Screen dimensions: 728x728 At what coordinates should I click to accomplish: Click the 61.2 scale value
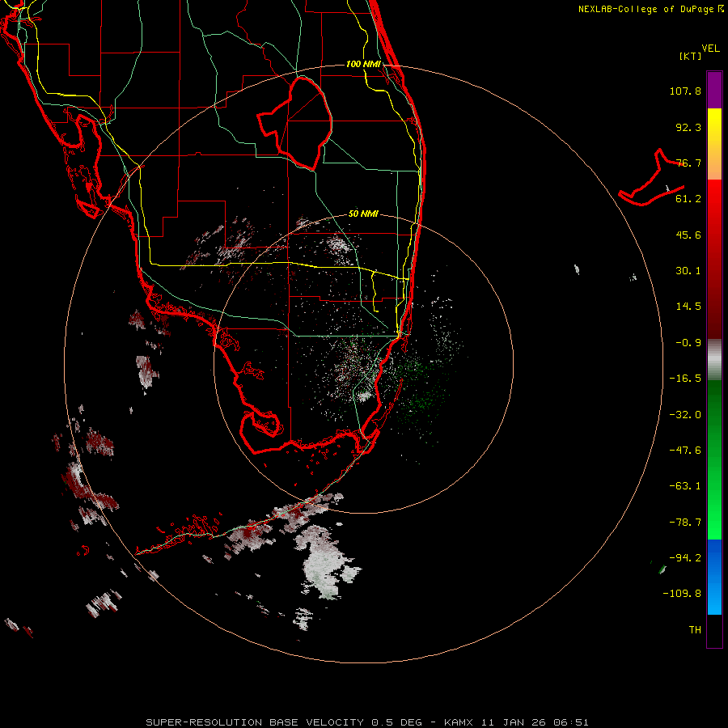(688, 199)
